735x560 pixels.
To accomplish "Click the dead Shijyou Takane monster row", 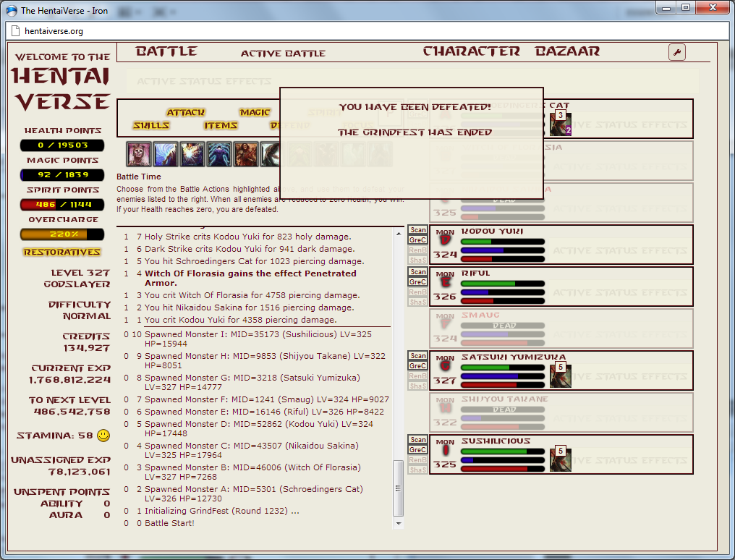I will click(x=561, y=412).
